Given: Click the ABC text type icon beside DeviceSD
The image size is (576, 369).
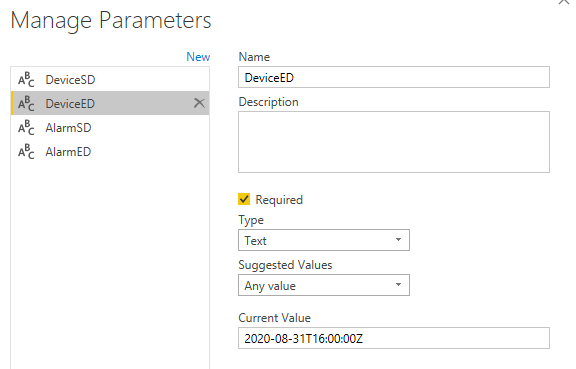Looking at the screenshot, I should pos(26,79).
